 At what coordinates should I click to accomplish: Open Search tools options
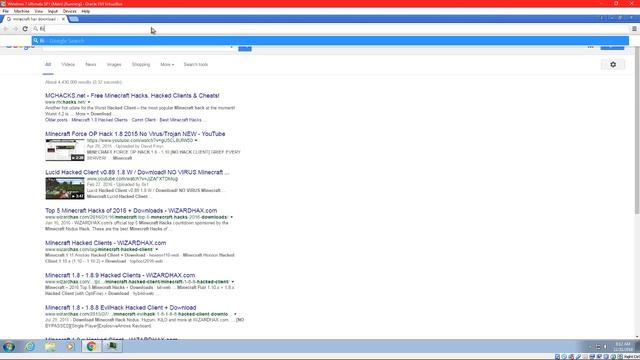[196, 64]
